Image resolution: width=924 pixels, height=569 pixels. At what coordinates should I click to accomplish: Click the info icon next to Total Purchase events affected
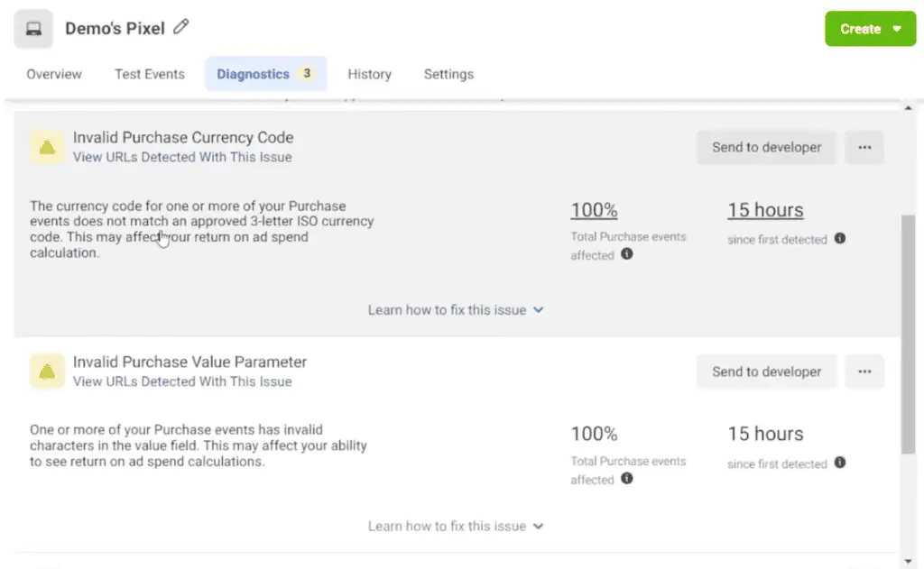click(626, 255)
